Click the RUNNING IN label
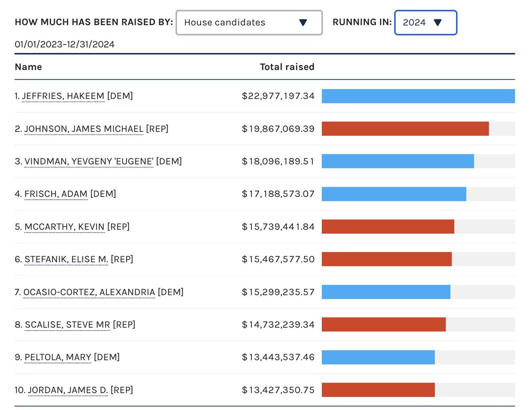This screenshot has height=410, width=532. [362, 22]
